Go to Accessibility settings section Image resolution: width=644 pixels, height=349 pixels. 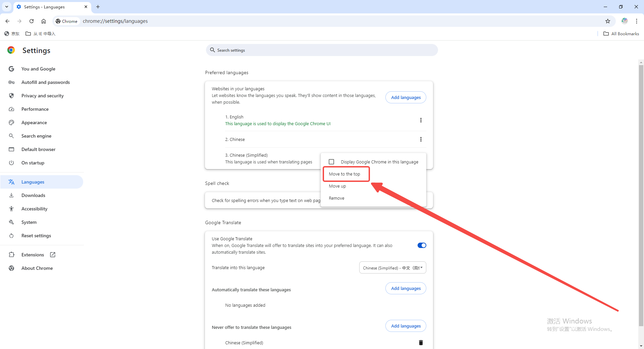tap(34, 209)
